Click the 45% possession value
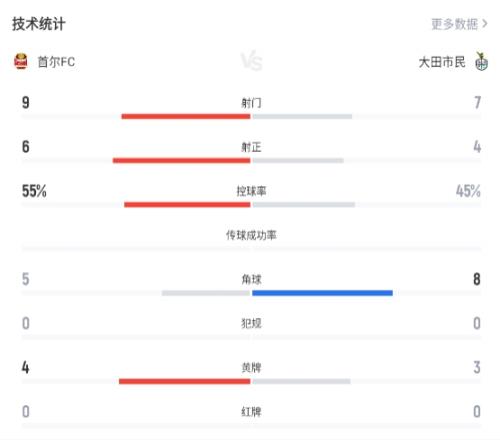Viewport: 500px width, 440px height. point(468,191)
